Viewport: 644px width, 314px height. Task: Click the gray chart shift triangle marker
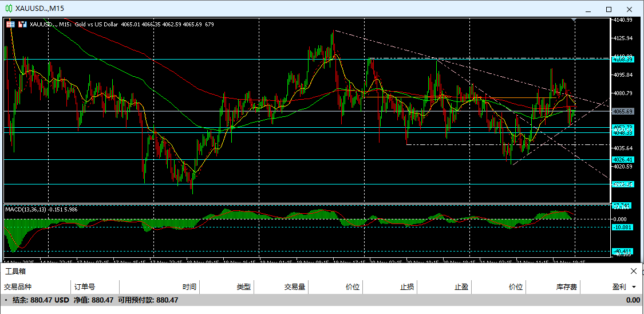click(x=575, y=21)
